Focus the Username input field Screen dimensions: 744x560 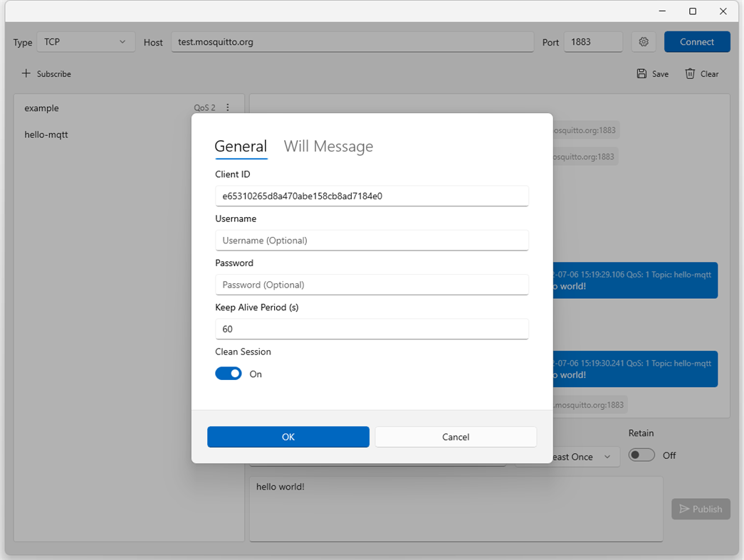click(x=372, y=241)
